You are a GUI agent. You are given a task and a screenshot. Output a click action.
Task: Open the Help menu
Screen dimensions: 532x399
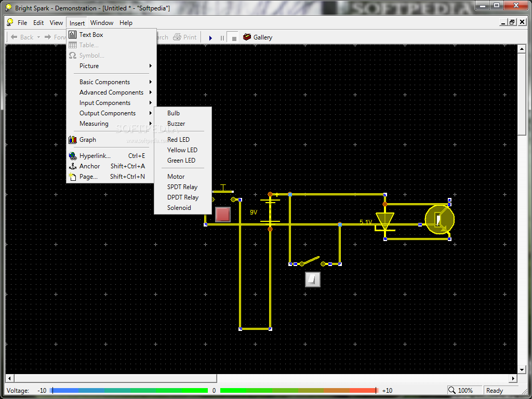click(126, 23)
